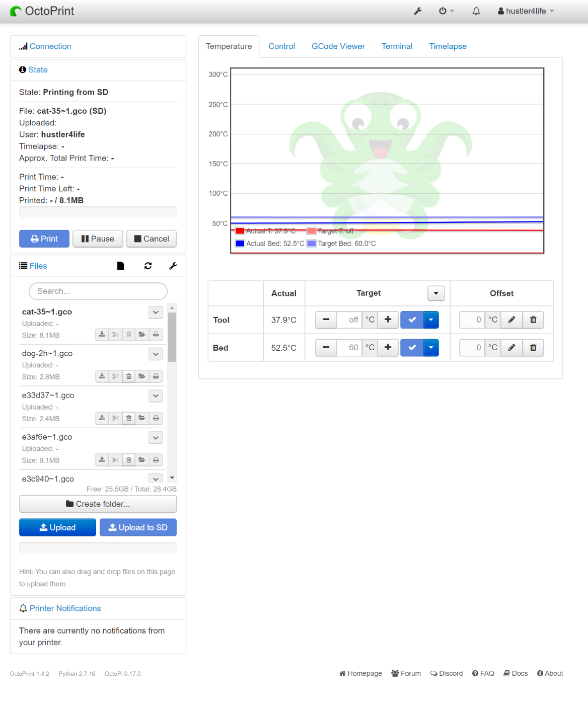Image resolution: width=588 pixels, height=706 pixels.
Task: Open file list settings wrench icon
Action: (x=173, y=266)
